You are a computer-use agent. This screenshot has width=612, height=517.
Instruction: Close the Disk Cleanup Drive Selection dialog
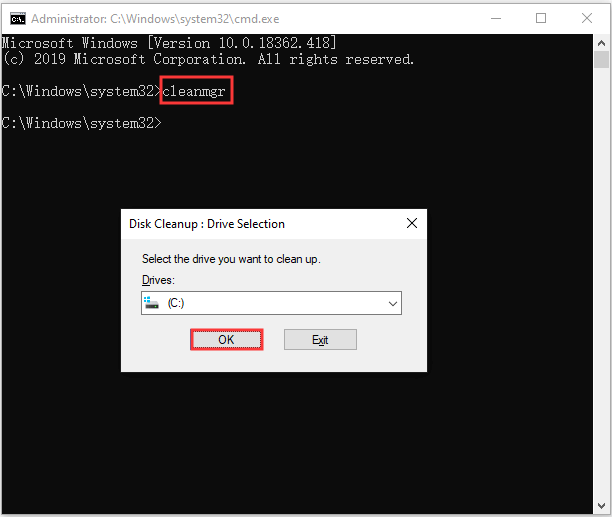[x=412, y=224]
